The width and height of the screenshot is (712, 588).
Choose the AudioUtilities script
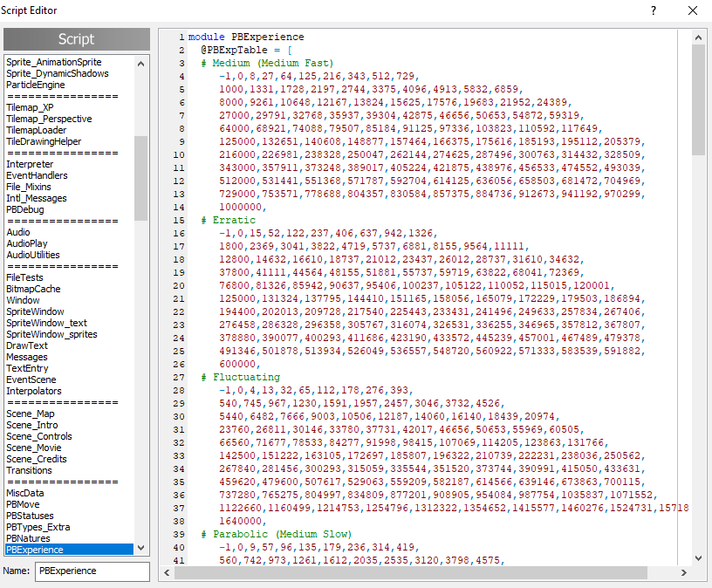(x=33, y=255)
